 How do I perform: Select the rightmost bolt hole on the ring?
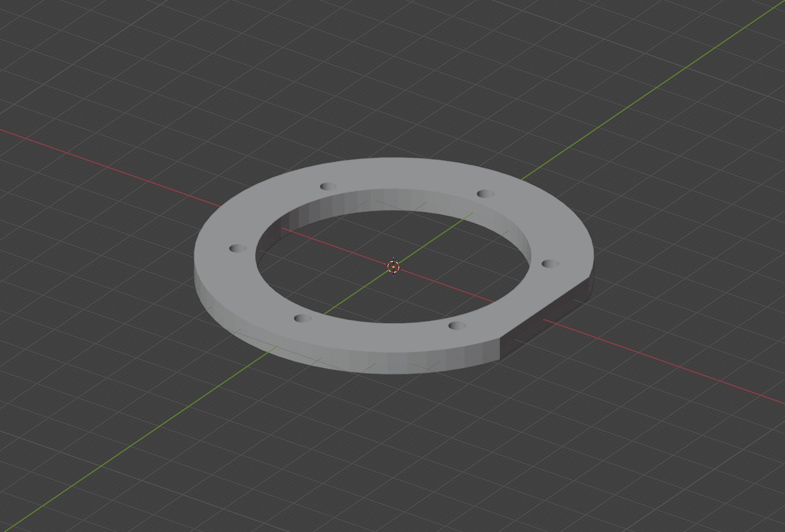pyautogui.click(x=550, y=264)
